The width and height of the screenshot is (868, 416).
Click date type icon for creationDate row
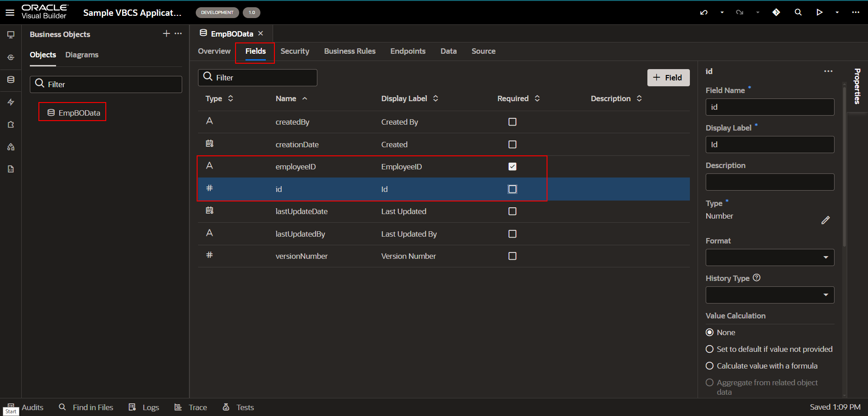tap(209, 144)
